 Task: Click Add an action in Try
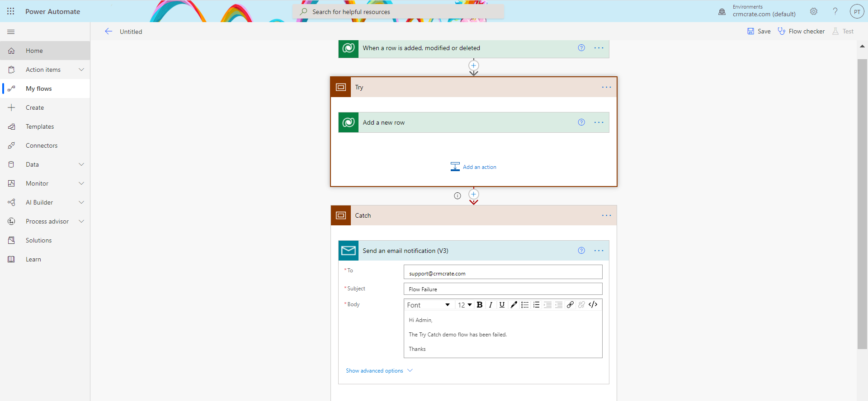473,167
